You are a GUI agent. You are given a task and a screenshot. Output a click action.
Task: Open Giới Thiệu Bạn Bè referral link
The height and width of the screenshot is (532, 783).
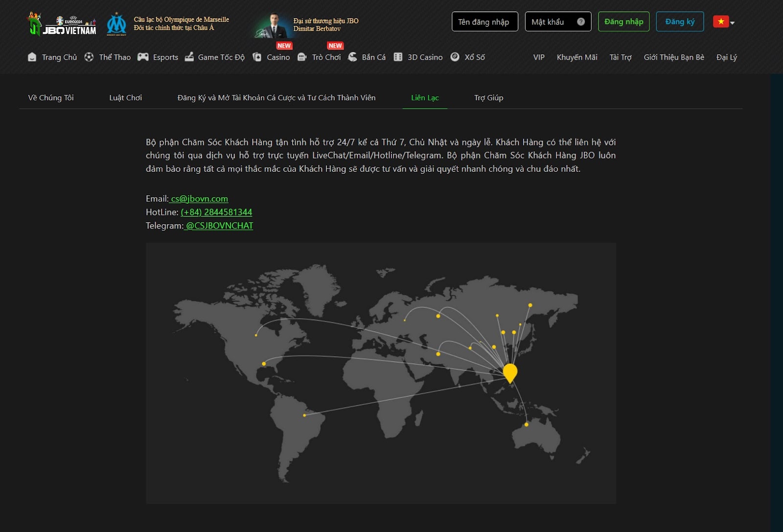click(x=674, y=57)
